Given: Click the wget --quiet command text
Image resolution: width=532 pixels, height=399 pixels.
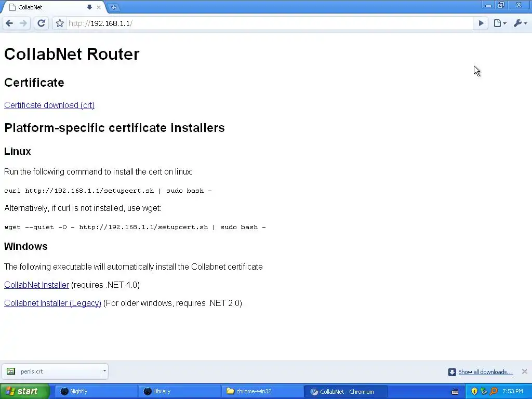Looking at the screenshot, I should pos(135,227).
